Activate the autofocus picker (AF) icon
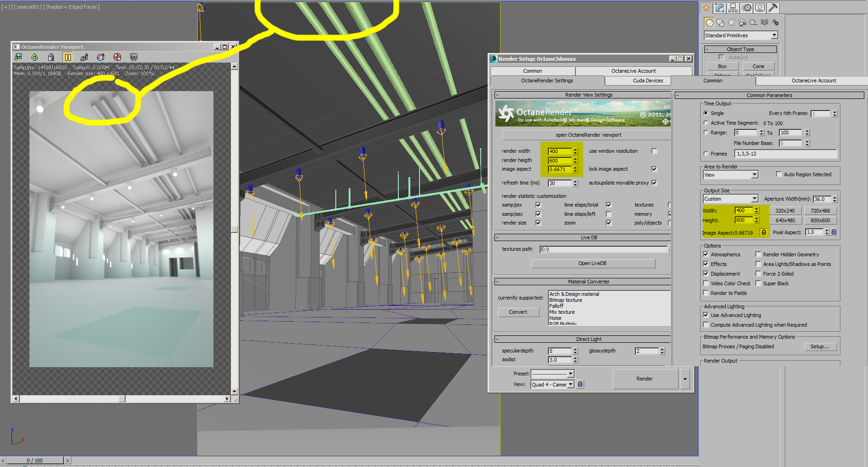 (84, 57)
